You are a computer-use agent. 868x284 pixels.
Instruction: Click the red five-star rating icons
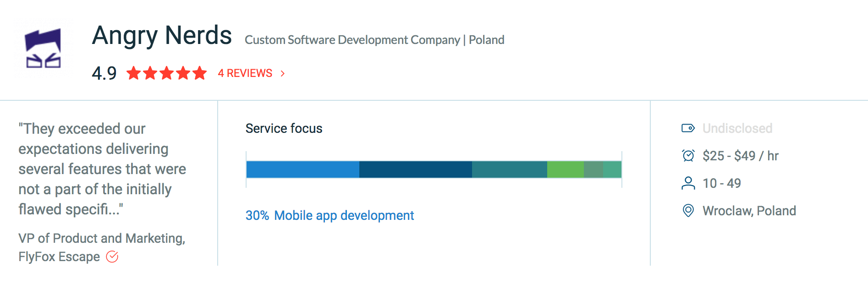166,73
